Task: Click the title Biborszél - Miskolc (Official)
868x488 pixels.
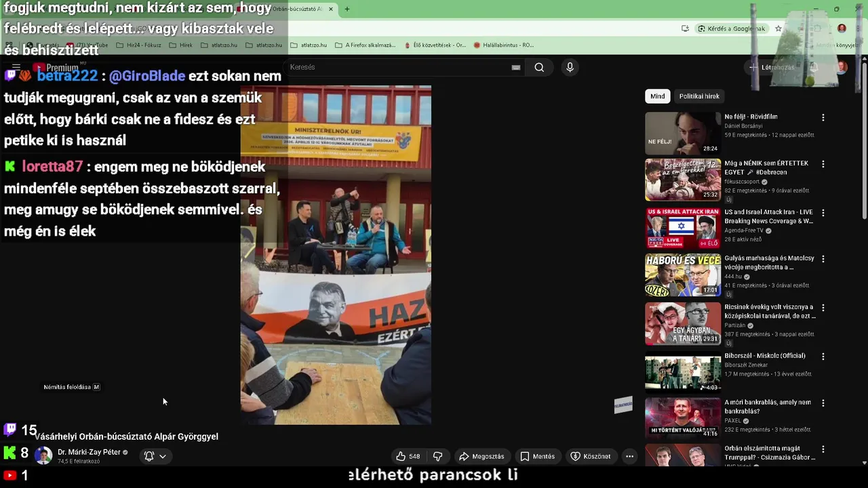Action: [x=765, y=356]
